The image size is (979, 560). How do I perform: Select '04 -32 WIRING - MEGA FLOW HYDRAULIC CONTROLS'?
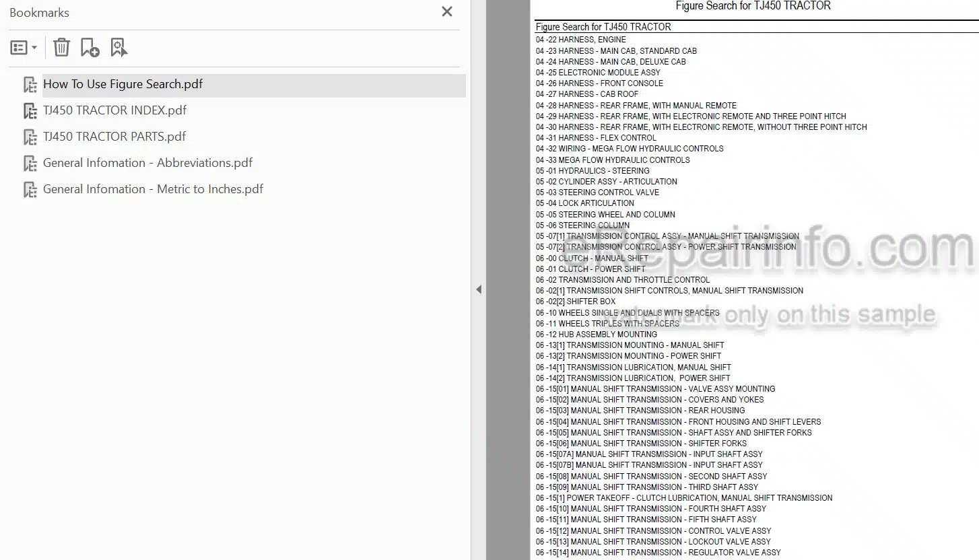click(630, 148)
